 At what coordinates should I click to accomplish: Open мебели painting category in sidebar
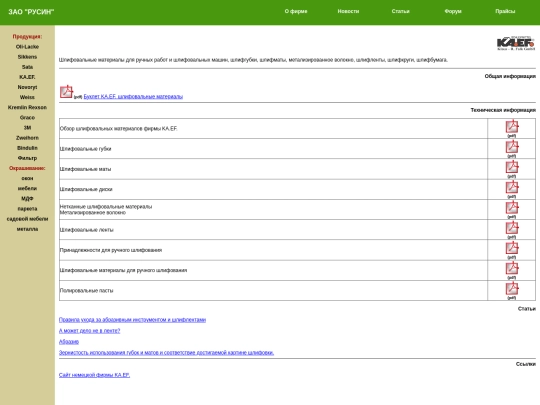tap(27, 189)
